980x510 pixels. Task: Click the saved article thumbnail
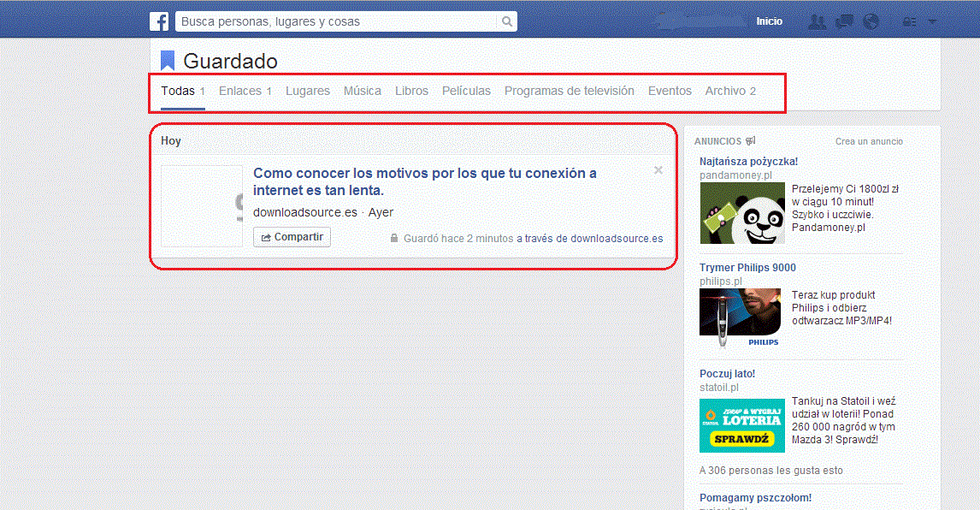pyautogui.click(x=202, y=206)
